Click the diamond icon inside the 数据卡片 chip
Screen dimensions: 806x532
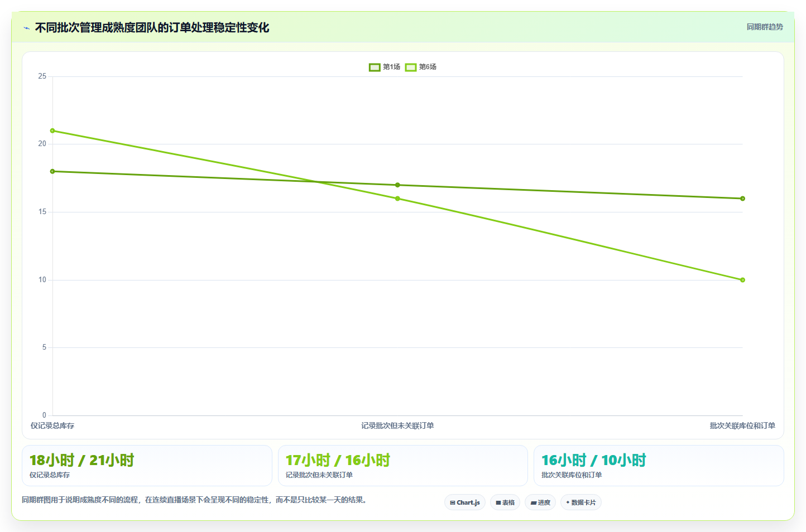click(568, 502)
